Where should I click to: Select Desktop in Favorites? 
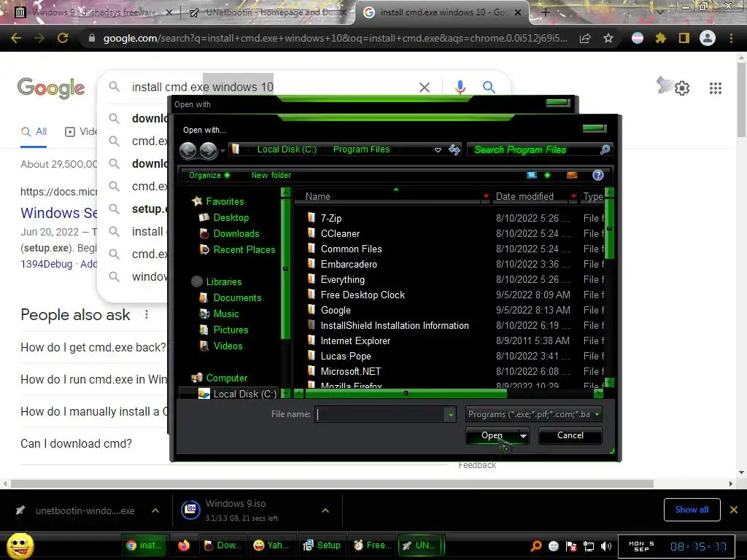(x=231, y=217)
